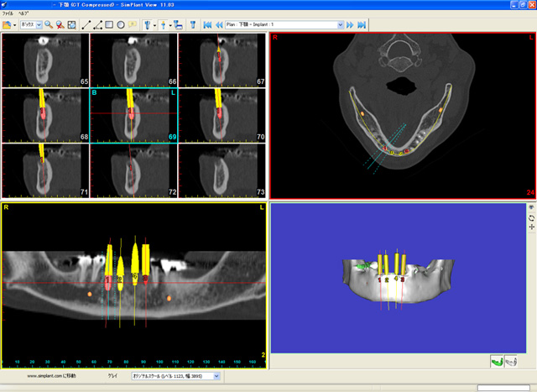Toggle the green jaw model view
The image size is (537, 392).
[x=497, y=361]
